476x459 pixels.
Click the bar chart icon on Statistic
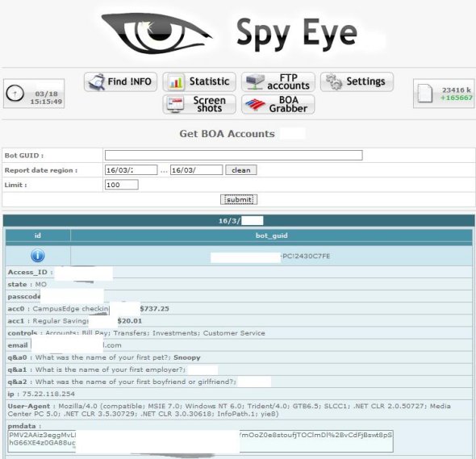click(x=175, y=81)
